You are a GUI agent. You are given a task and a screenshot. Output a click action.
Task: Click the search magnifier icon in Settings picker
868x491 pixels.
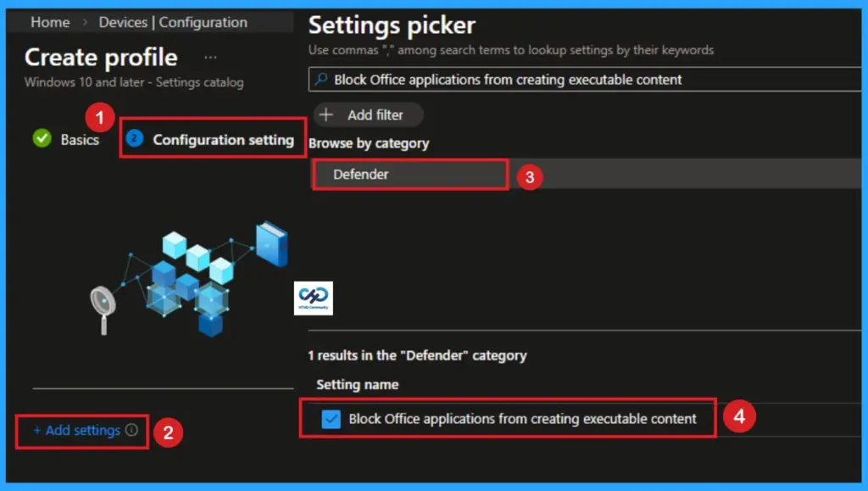(320, 79)
